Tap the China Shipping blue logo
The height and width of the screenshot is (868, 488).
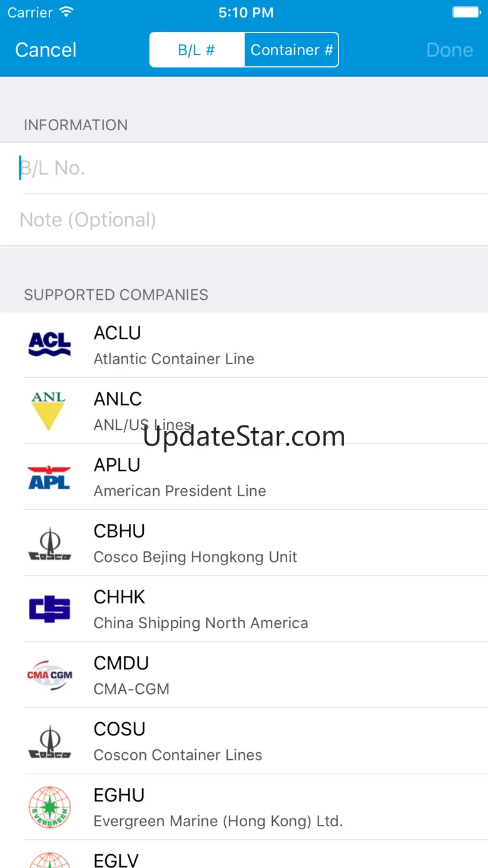[x=49, y=609]
